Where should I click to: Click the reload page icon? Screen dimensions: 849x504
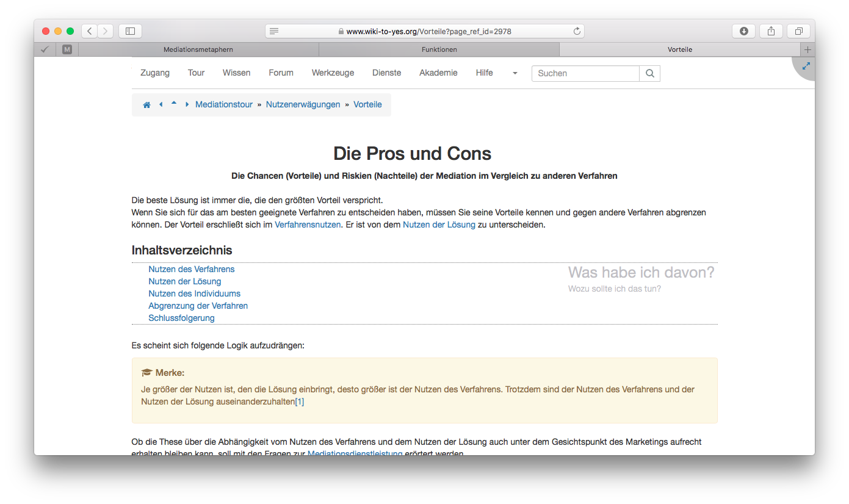(577, 31)
